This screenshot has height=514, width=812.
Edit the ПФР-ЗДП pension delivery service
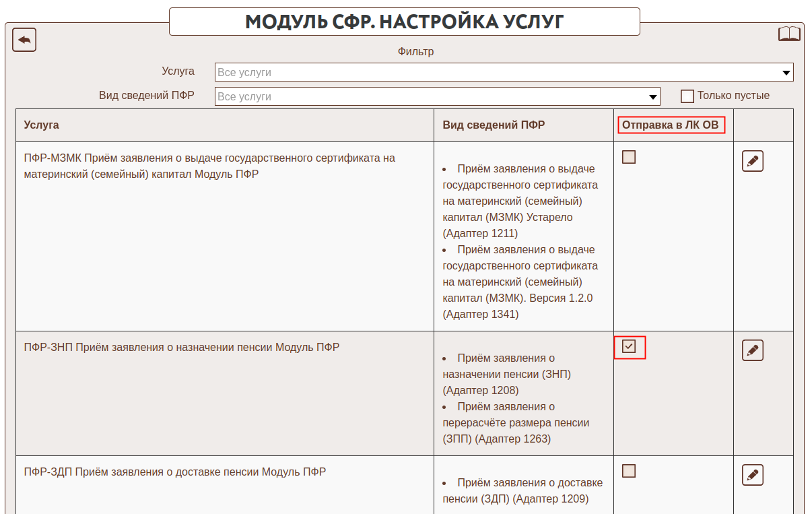[x=752, y=475]
